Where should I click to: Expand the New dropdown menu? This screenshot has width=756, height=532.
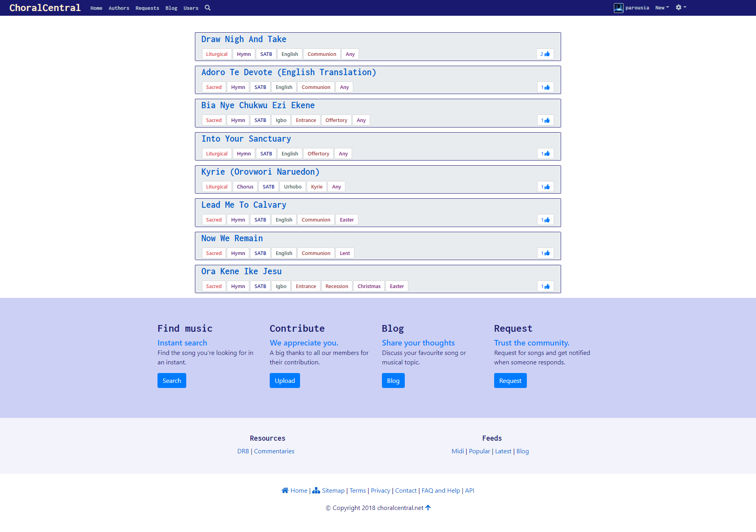pos(662,8)
